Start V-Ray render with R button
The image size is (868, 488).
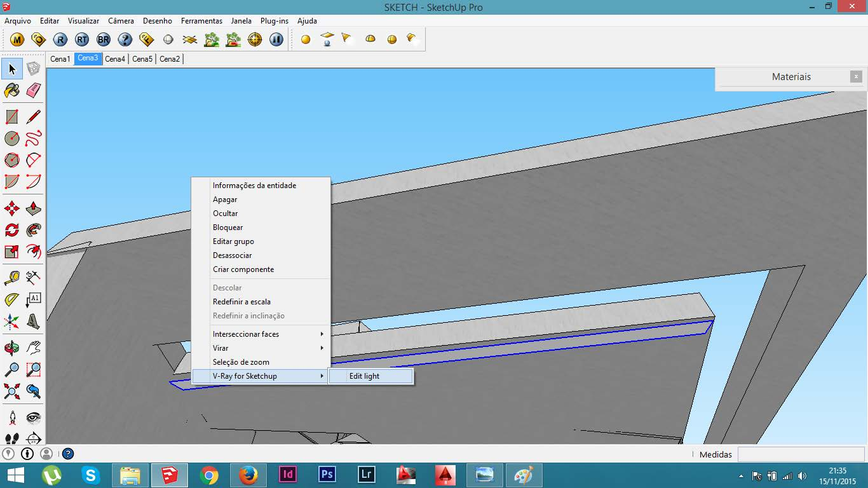click(x=60, y=39)
